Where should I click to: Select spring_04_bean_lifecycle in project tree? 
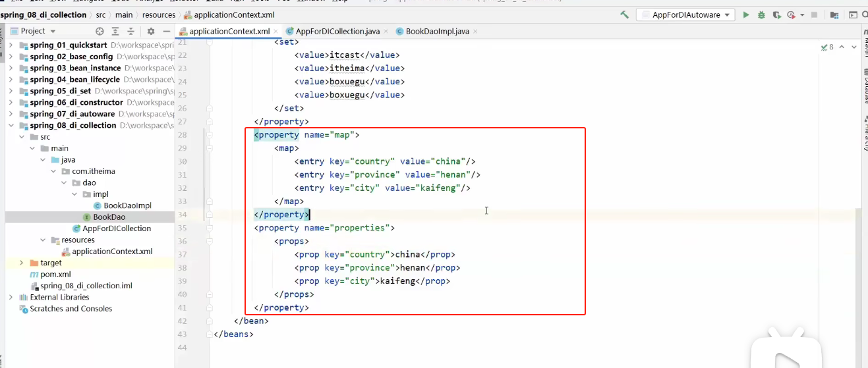coord(74,80)
